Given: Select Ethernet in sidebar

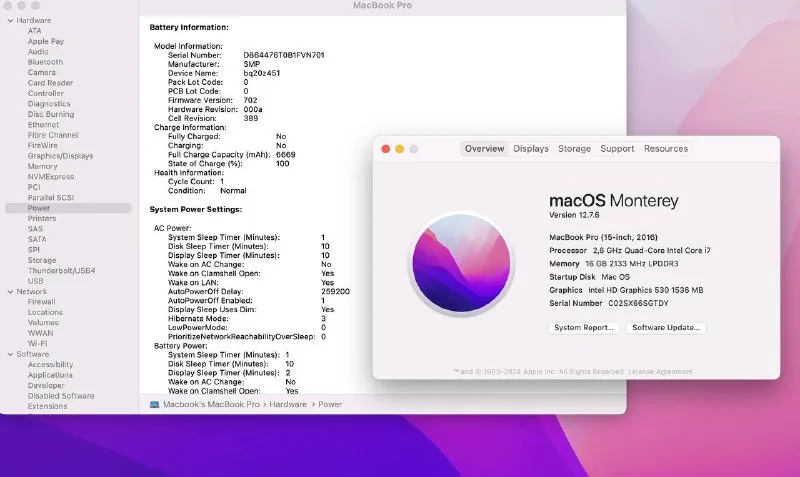Looking at the screenshot, I should 43,124.
